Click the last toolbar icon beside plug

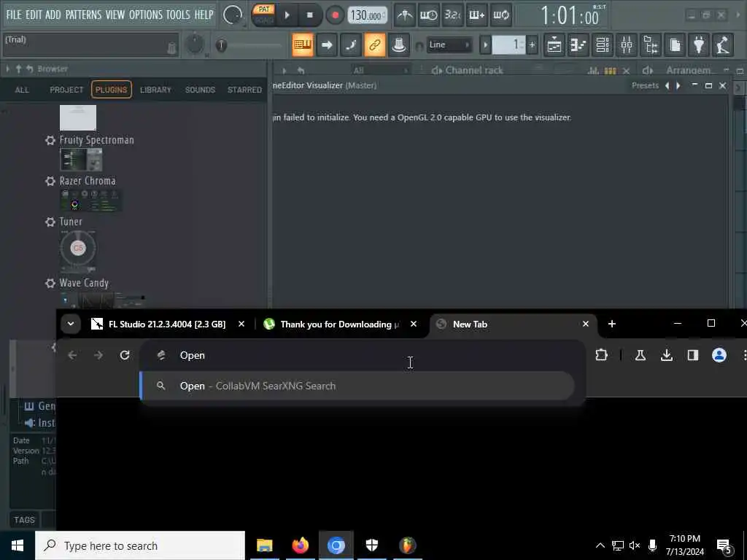pos(723,44)
